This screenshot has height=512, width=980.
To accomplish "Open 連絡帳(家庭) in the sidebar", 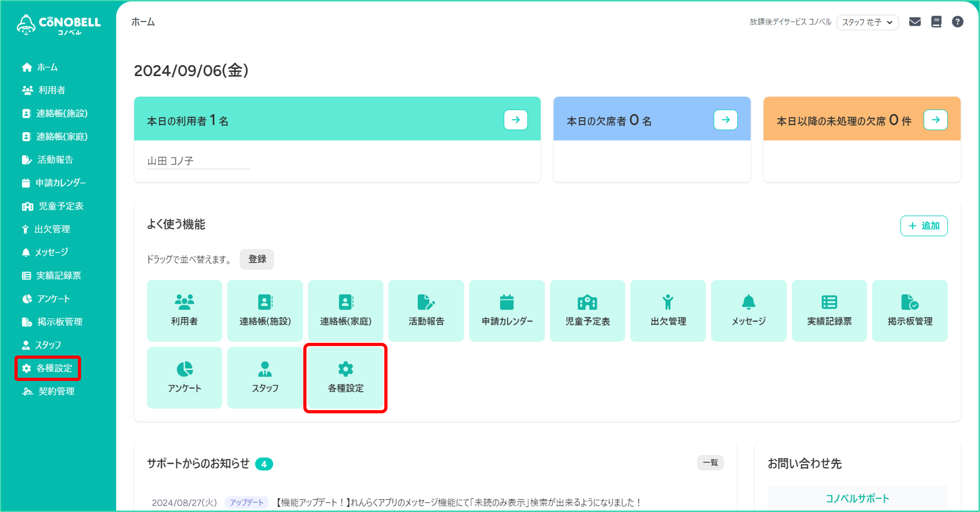I will (x=55, y=137).
